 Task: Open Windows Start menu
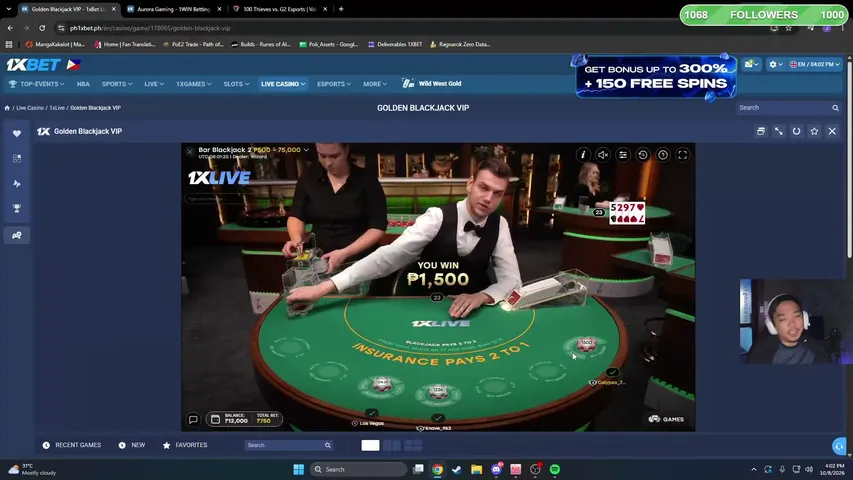[299, 469]
